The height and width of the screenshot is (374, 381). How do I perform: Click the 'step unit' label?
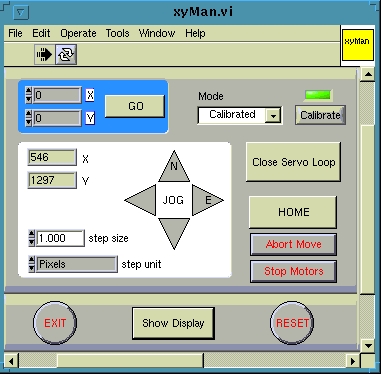pos(141,264)
